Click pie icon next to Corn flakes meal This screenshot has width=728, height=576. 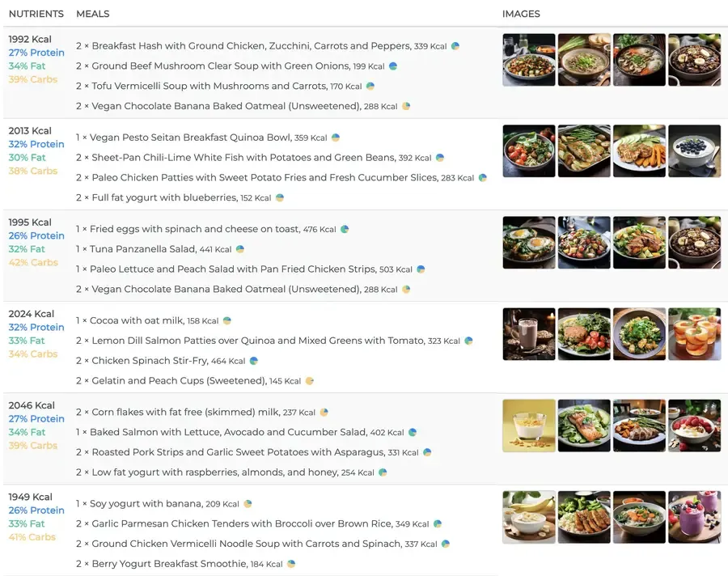pyautogui.click(x=324, y=412)
